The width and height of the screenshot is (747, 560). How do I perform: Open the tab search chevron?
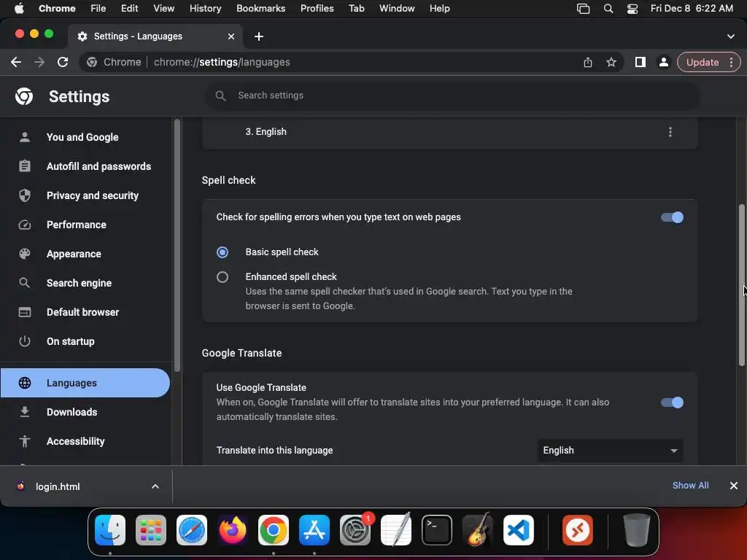(x=730, y=36)
